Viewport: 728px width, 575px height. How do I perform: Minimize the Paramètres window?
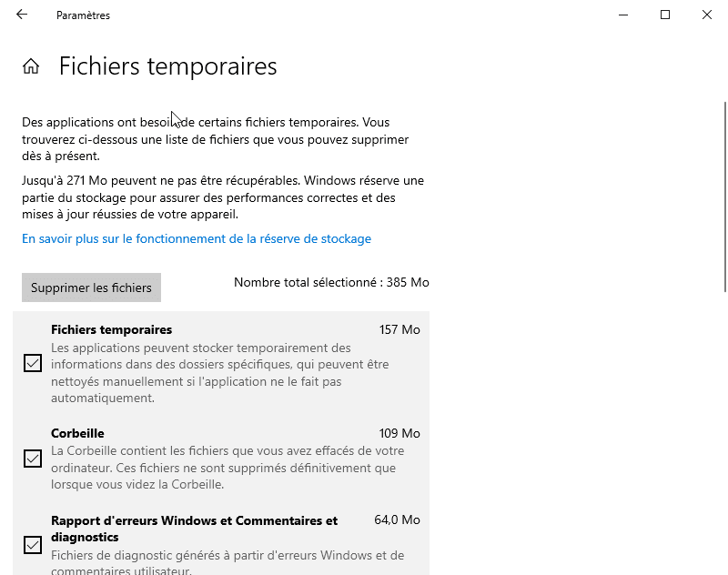[x=623, y=15]
